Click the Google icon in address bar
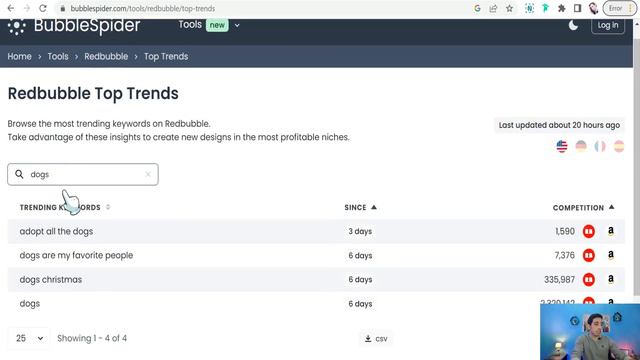640x360 pixels. tap(477, 8)
